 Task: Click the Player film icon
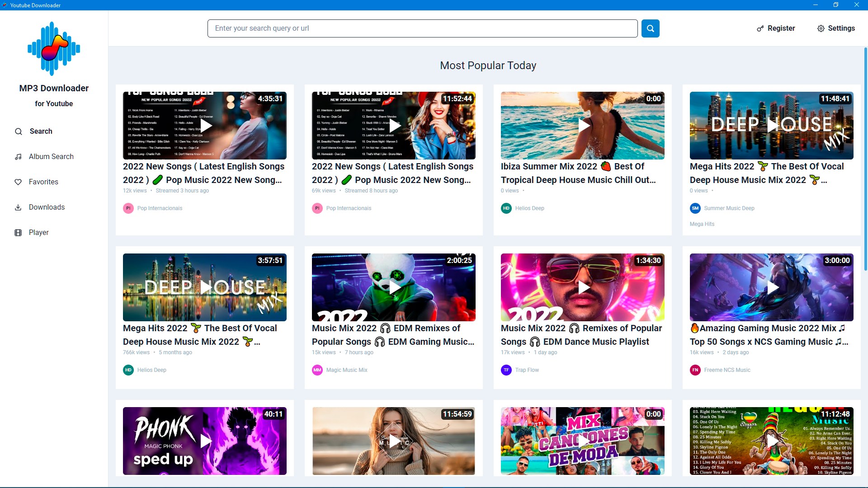pyautogui.click(x=18, y=233)
